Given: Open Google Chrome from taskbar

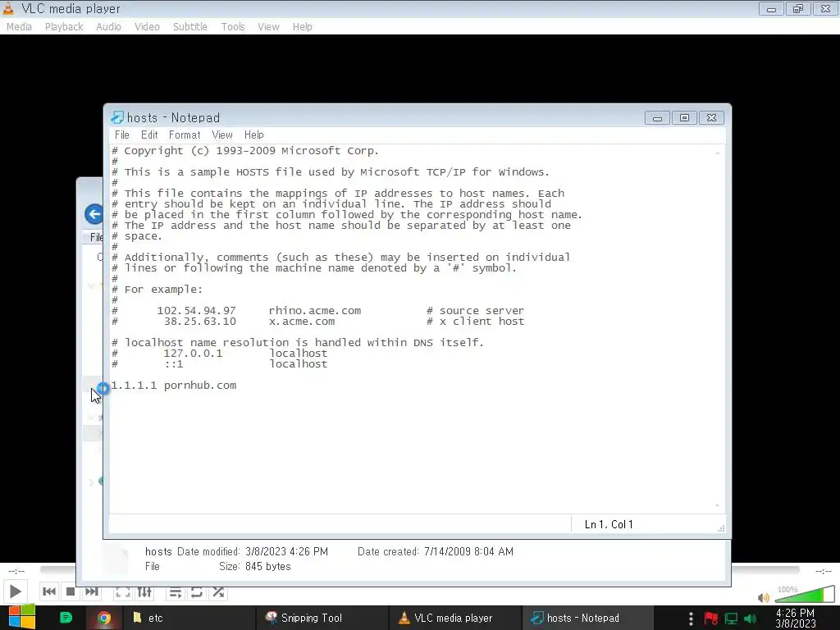Looking at the screenshot, I should [x=104, y=619].
